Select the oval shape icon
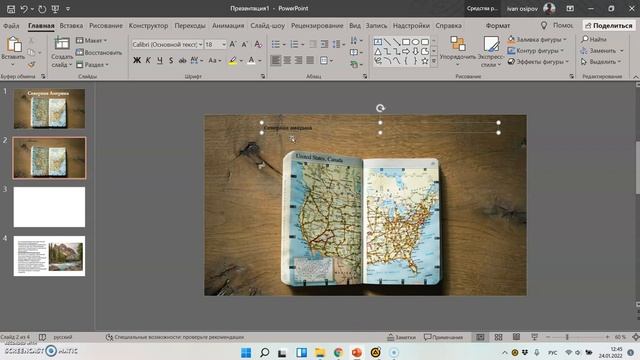 (x=416, y=42)
